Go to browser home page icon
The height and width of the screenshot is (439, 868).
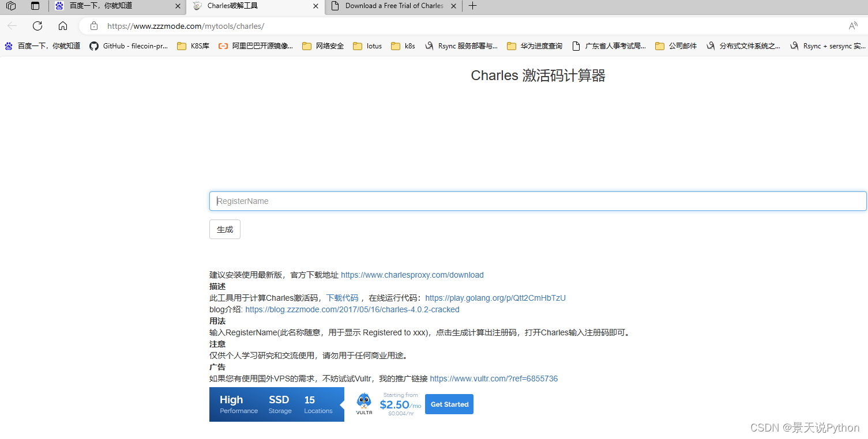point(63,26)
